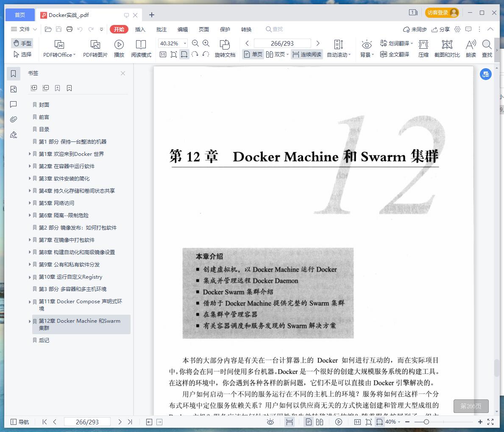This screenshot has height=432, width=504.
Task: Expand 第12章 Docker Machine 和Swarm bookmark
Action: tap(30, 321)
